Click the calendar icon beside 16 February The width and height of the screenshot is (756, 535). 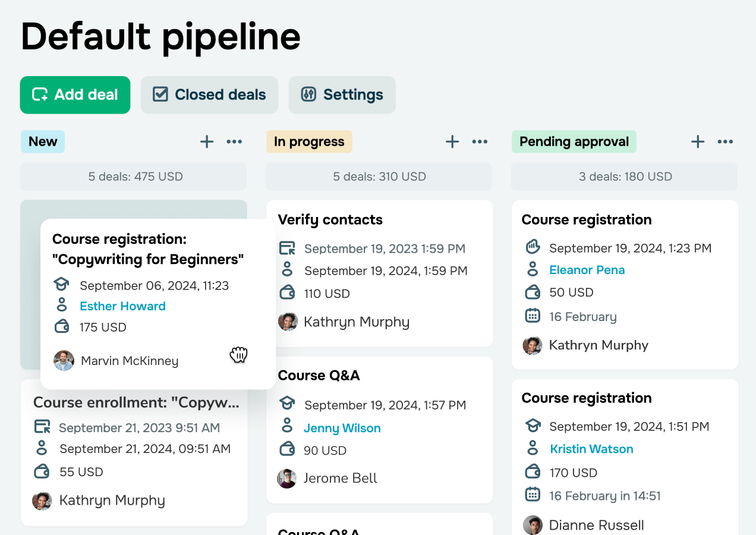click(x=532, y=316)
